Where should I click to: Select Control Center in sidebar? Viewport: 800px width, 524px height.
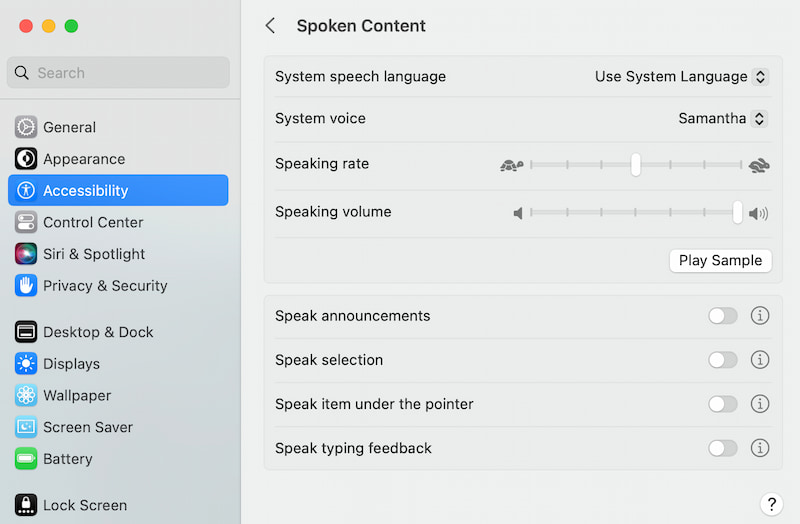118,222
